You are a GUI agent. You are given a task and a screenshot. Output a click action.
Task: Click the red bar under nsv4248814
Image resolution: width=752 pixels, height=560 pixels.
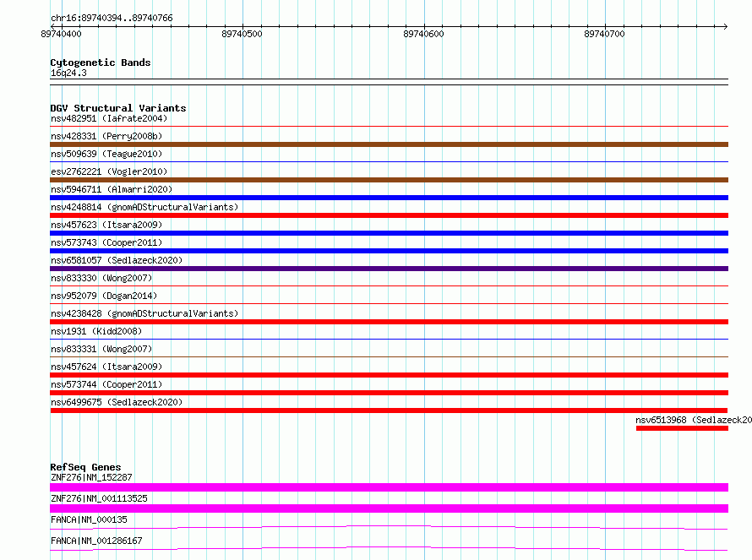coord(389,215)
